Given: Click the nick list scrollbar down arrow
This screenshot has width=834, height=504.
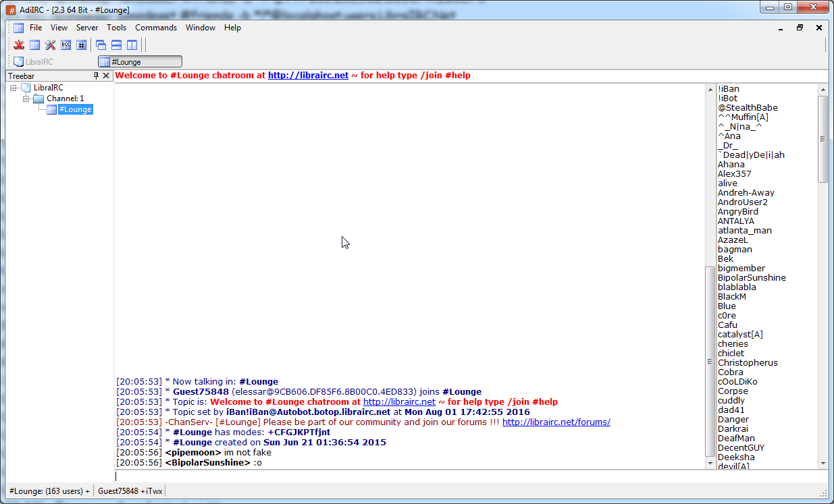Looking at the screenshot, I should (x=823, y=464).
